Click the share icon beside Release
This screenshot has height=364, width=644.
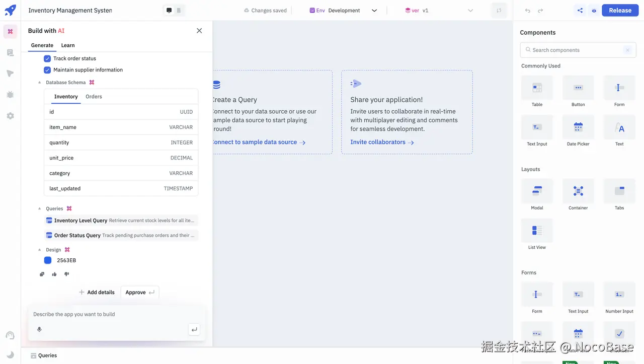(580, 11)
